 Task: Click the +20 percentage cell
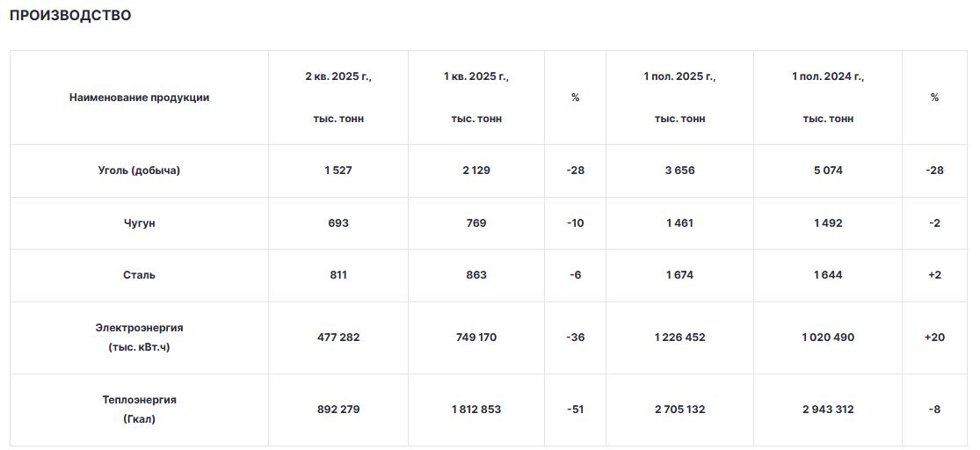pos(934,337)
